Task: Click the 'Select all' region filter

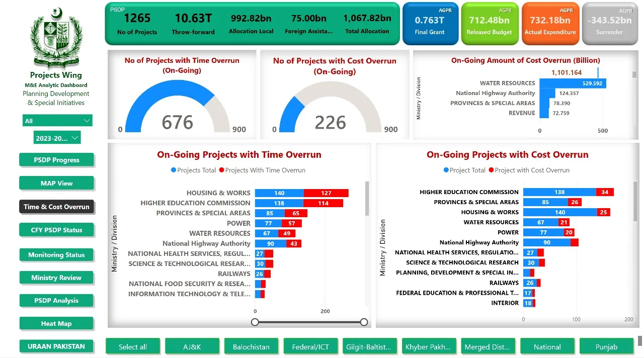Action: pyautogui.click(x=133, y=346)
